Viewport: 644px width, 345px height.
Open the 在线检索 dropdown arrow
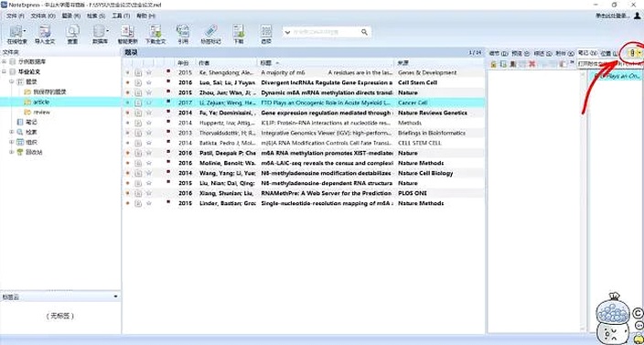pos(25,31)
